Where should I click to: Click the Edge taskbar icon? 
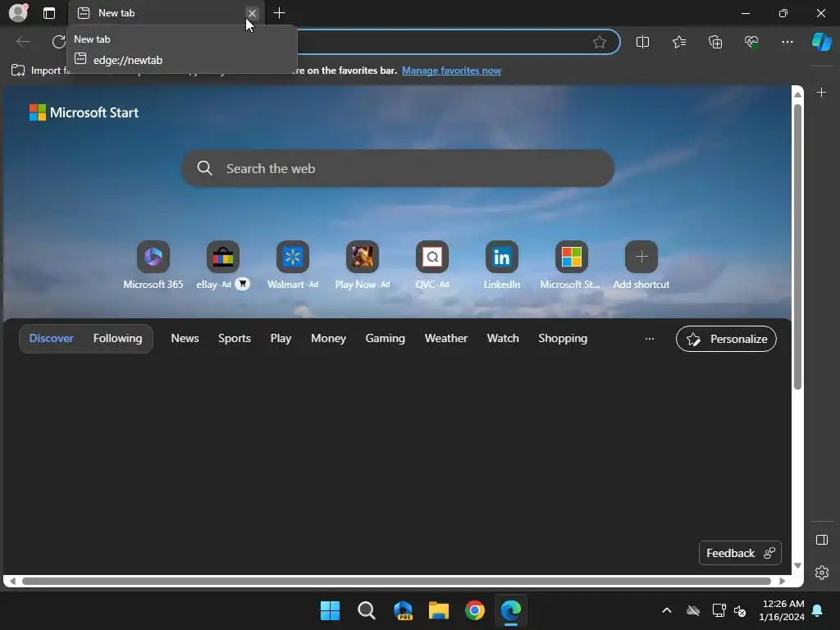point(510,610)
